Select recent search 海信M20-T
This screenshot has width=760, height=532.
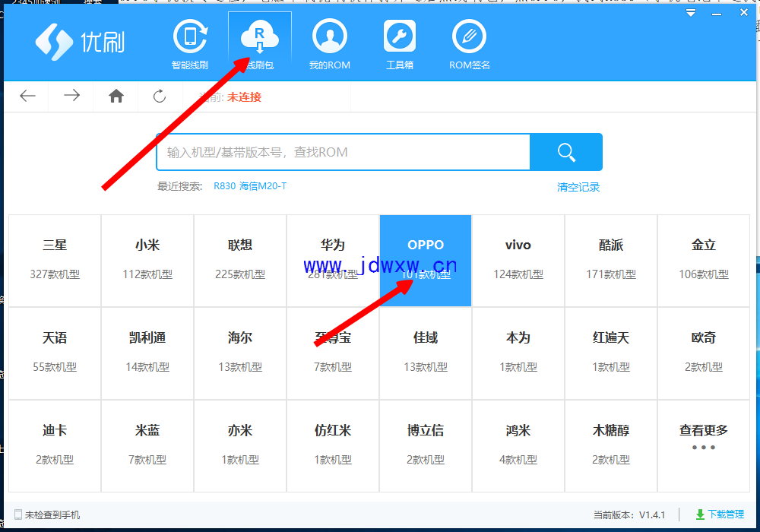(263, 186)
